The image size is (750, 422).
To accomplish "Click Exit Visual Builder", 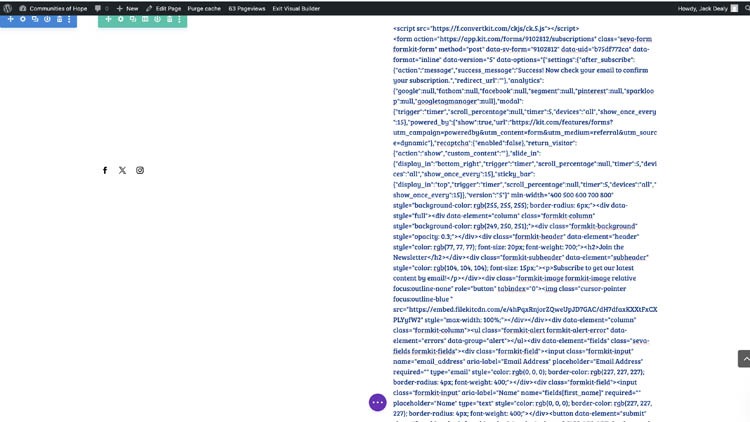I will [x=296, y=8].
